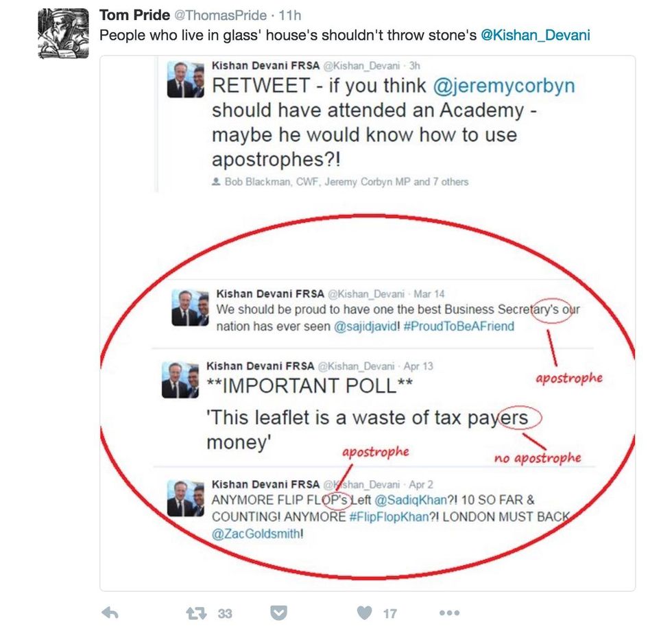The height and width of the screenshot is (633, 672).
Task: Open the #FlipFlopKhan hashtag
Action: coord(389,517)
